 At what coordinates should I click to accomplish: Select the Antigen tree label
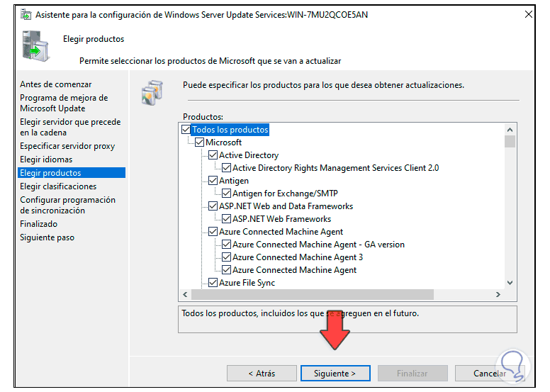[x=234, y=180]
